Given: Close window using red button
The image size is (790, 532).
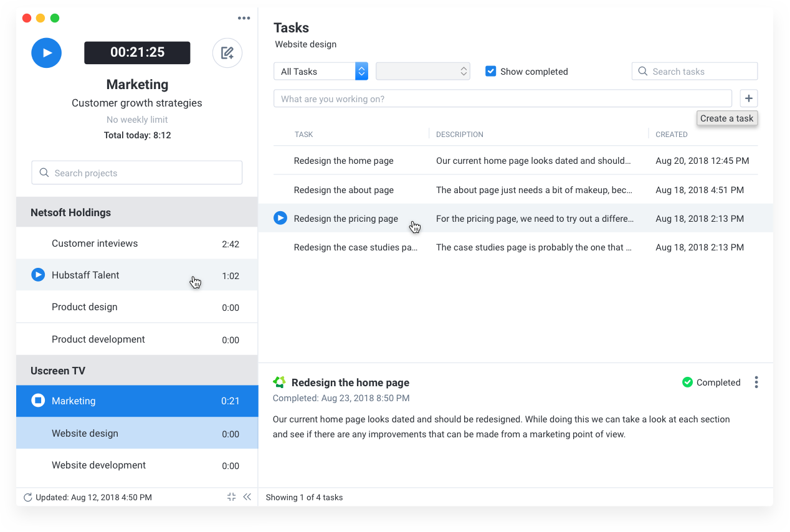Looking at the screenshot, I should (x=27, y=18).
